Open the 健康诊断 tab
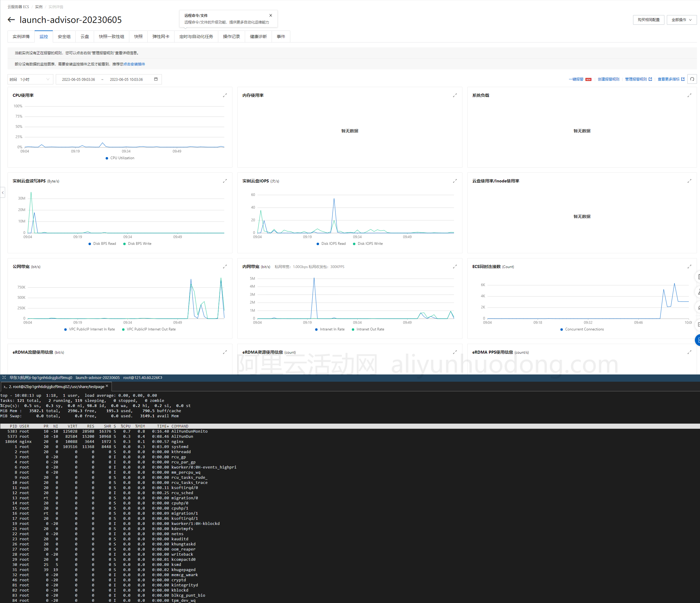 pyautogui.click(x=258, y=36)
